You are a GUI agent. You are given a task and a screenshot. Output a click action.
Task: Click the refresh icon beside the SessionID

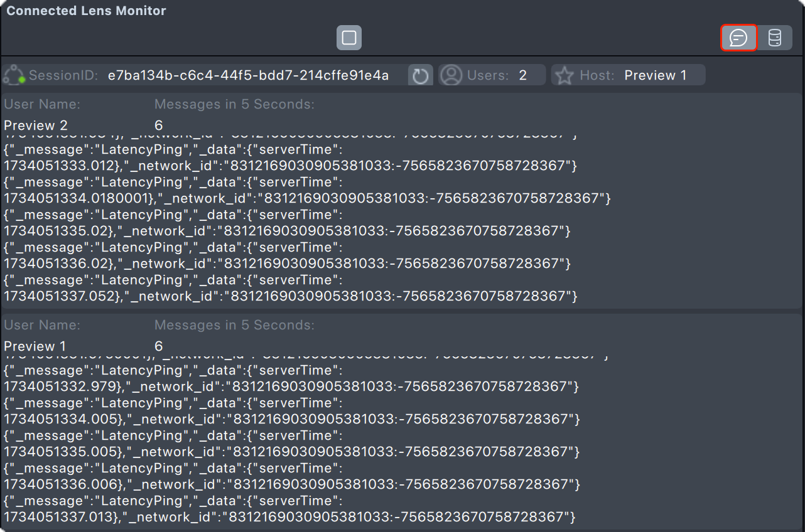point(420,76)
